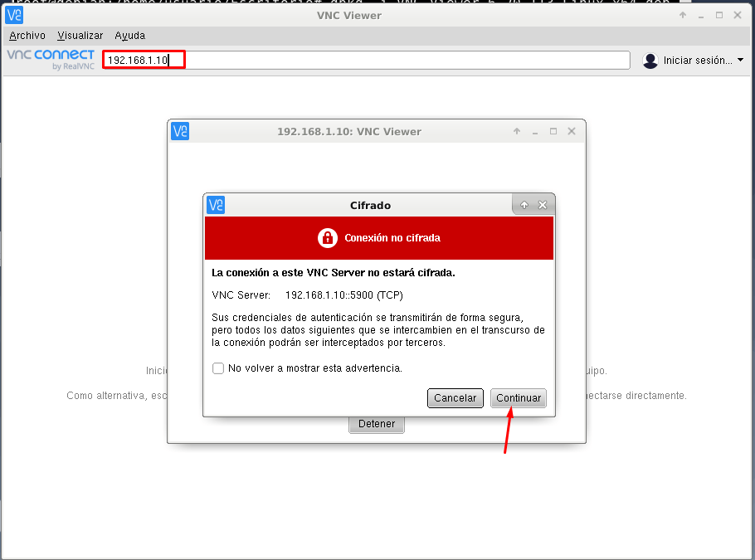Click the VNC icon in Cifrado dialog title

pos(216,205)
